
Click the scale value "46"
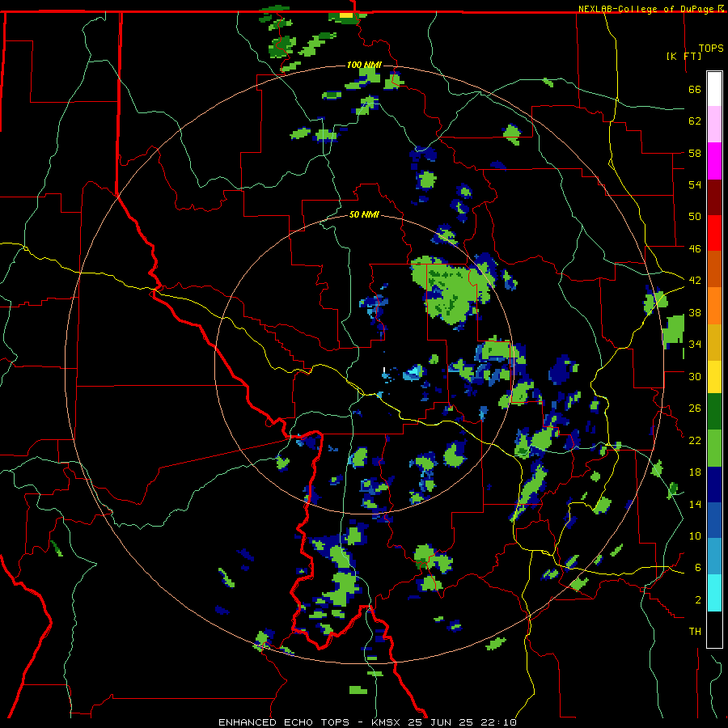(x=695, y=248)
